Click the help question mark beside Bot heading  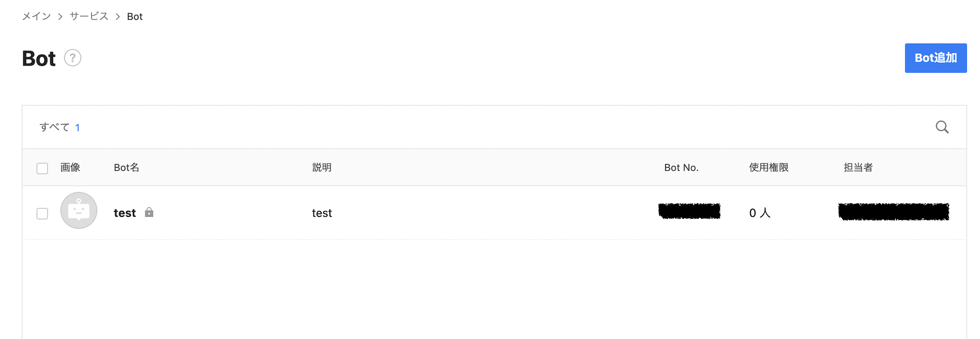[x=73, y=58]
